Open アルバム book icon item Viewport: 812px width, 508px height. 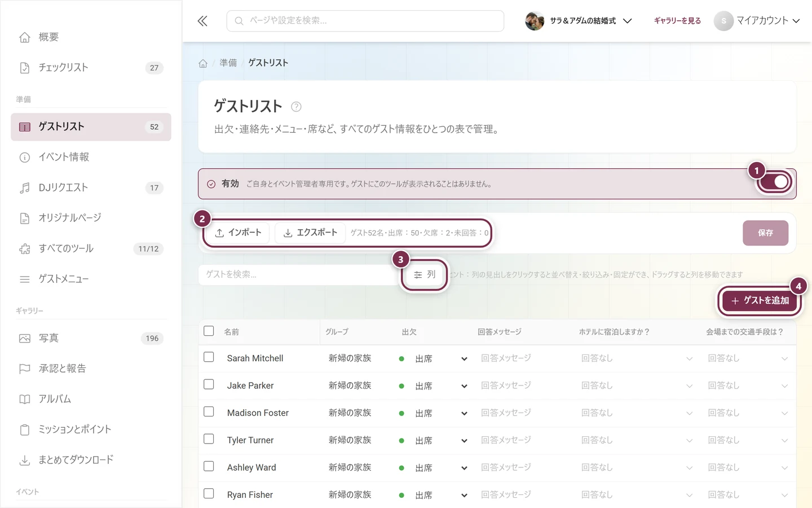[91, 399]
